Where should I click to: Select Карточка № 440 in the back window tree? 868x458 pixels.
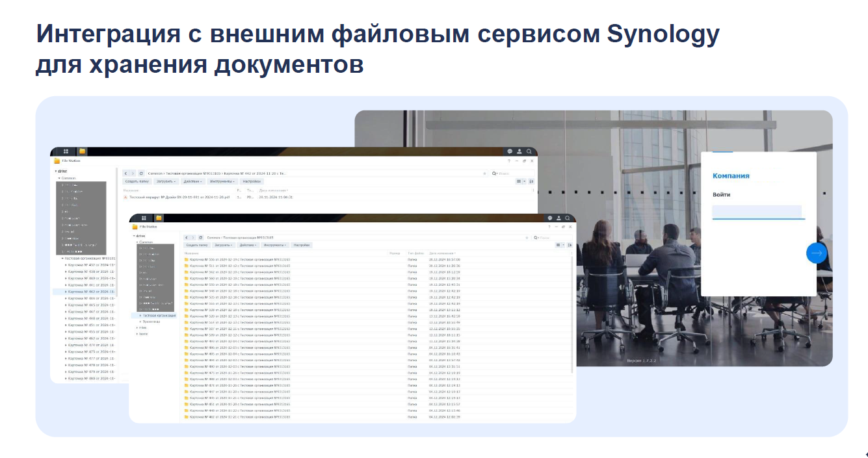(x=92, y=278)
